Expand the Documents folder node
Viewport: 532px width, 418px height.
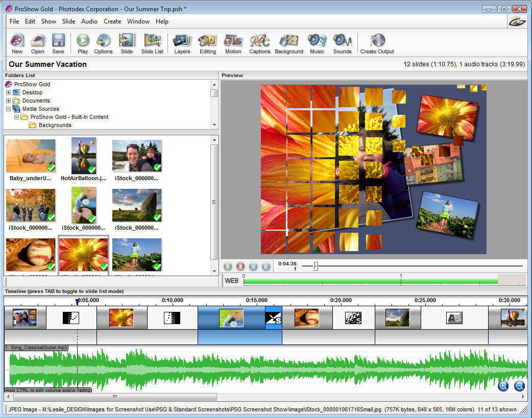pyautogui.click(x=9, y=101)
